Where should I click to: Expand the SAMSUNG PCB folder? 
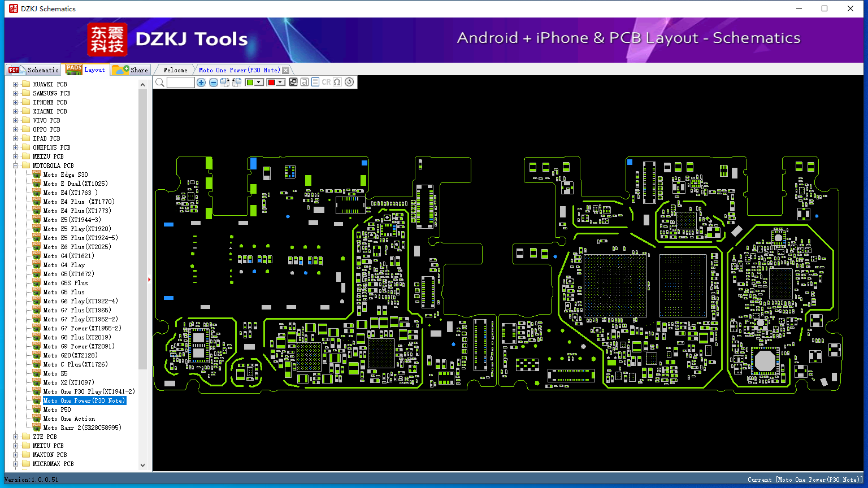pyautogui.click(x=16, y=93)
